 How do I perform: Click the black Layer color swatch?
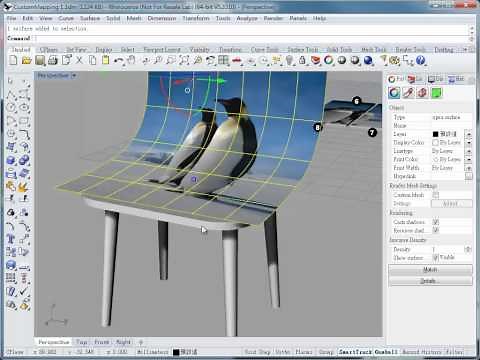435,134
